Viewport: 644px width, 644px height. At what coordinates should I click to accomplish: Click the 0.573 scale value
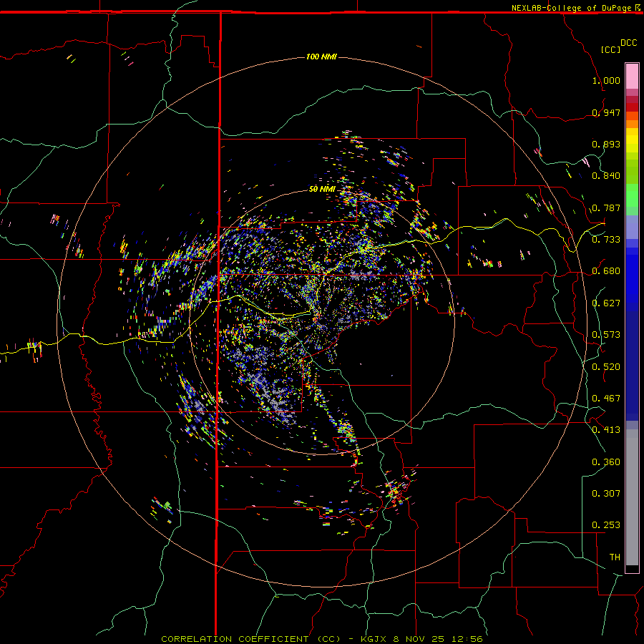pyautogui.click(x=606, y=335)
